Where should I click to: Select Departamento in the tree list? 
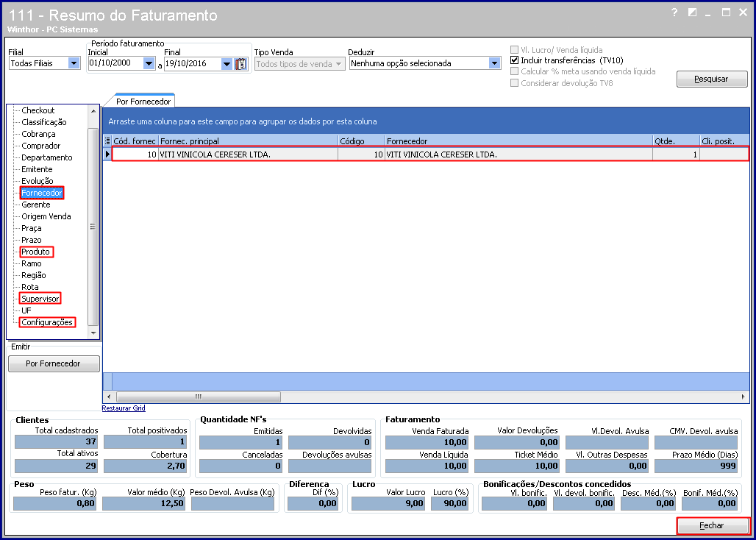(x=47, y=157)
